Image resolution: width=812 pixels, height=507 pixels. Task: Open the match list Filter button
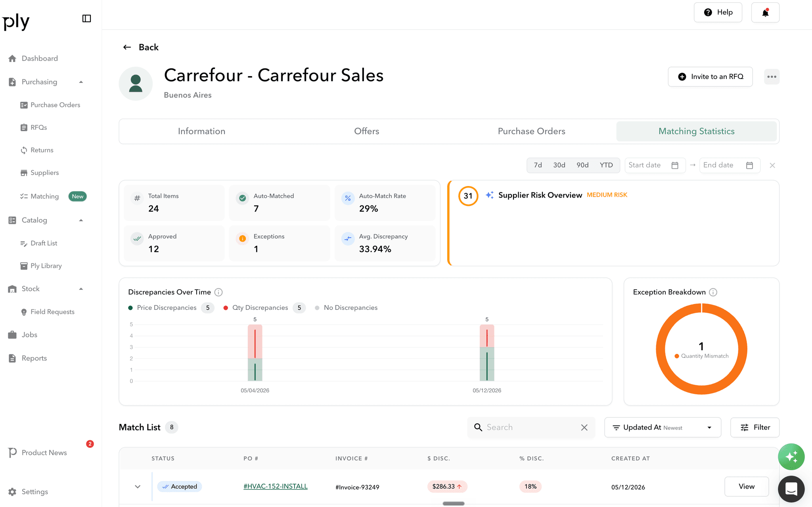click(x=755, y=427)
